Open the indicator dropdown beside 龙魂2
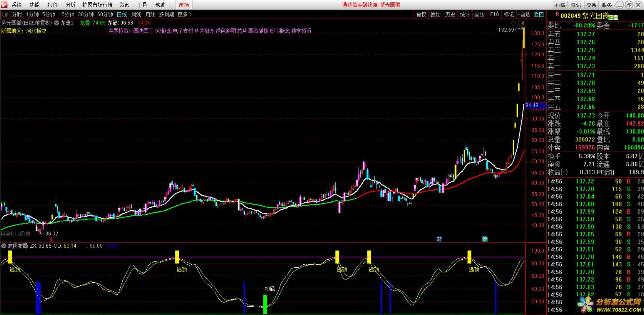Screen dimensions: 644x315 pos(56,23)
